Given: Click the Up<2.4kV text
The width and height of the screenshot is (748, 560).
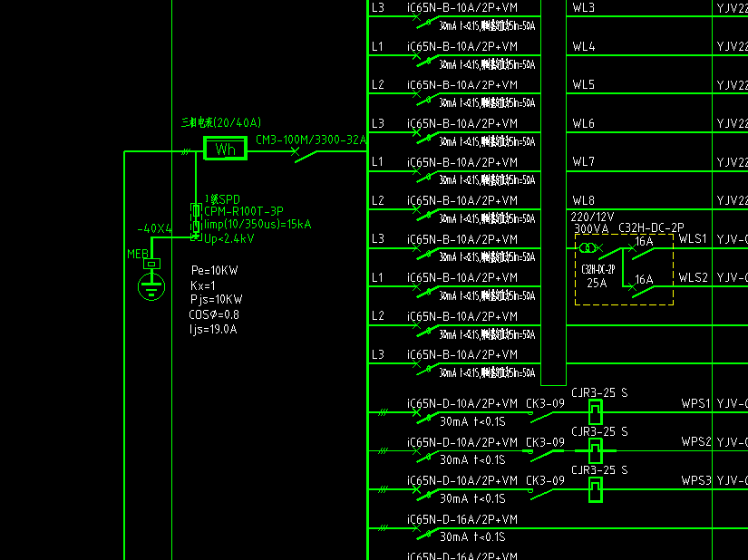Looking at the screenshot, I should coord(229,238).
